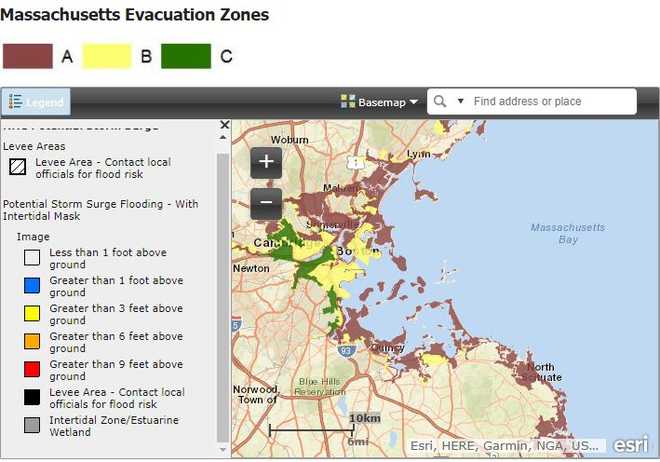
Task: Click the Find address or place field
Action: (x=550, y=101)
